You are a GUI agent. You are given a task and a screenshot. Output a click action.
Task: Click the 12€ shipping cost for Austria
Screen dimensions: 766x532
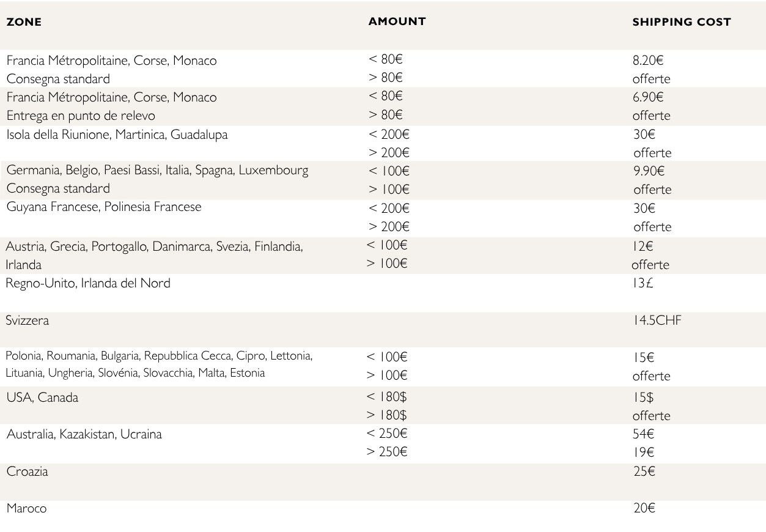tap(643, 246)
